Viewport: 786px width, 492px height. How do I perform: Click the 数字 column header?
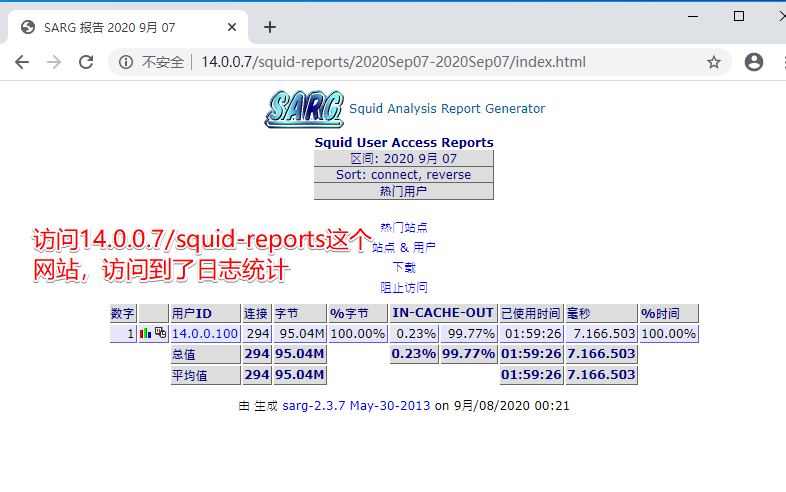123,313
